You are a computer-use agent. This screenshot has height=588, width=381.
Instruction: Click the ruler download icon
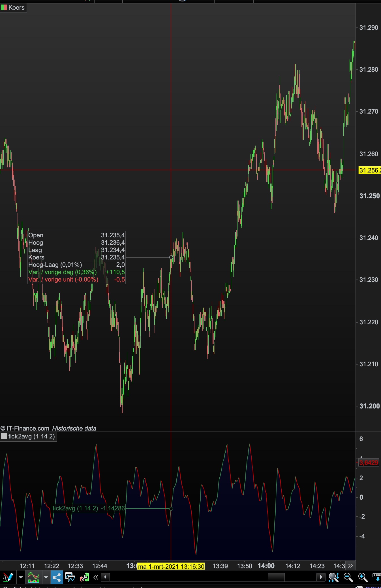click(376, 577)
